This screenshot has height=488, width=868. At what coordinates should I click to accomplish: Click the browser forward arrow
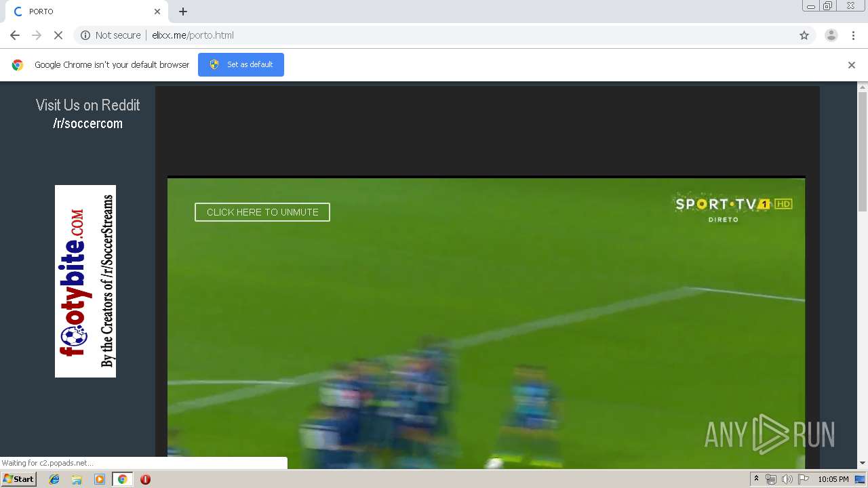pyautogui.click(x=37, y=35)
